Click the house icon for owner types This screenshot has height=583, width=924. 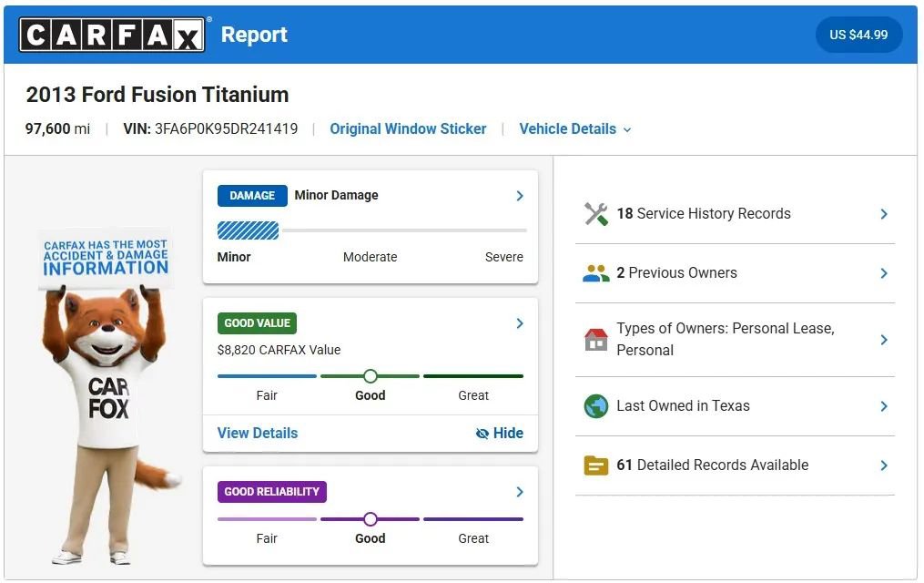pyautogui.click(x=595, y=339)
